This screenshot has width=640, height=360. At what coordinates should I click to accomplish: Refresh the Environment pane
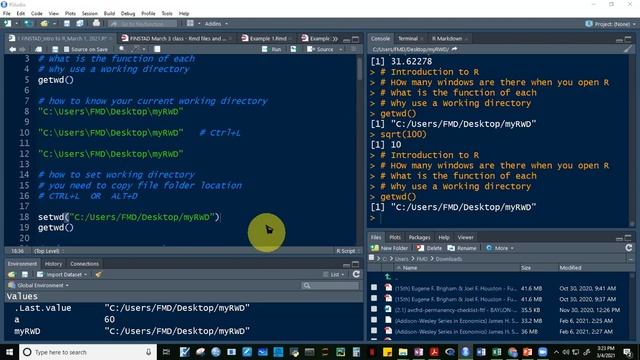pos(356,274)
